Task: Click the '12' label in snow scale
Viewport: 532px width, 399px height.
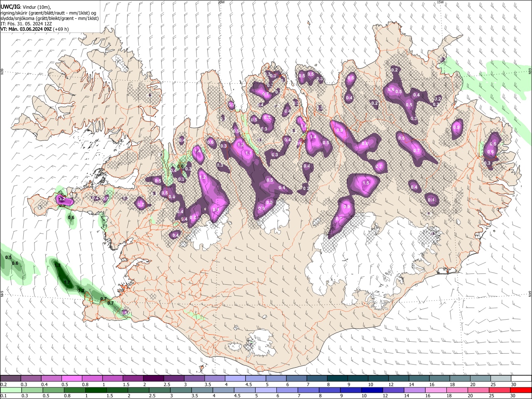Action: click(390, 384)
